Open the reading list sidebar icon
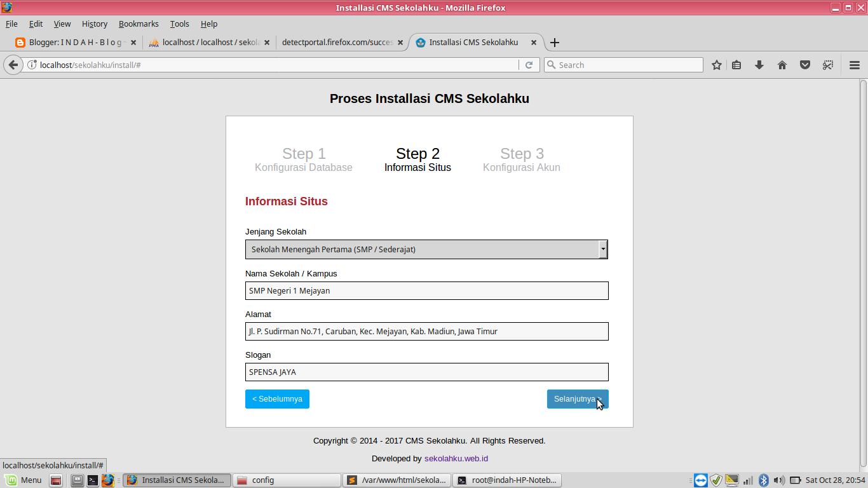 (736, 64)
